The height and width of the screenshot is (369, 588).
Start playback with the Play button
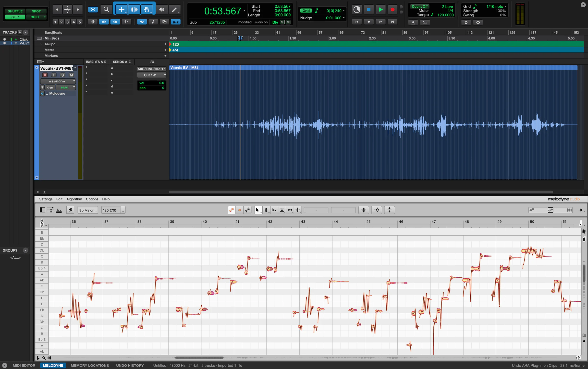[380, 10]
